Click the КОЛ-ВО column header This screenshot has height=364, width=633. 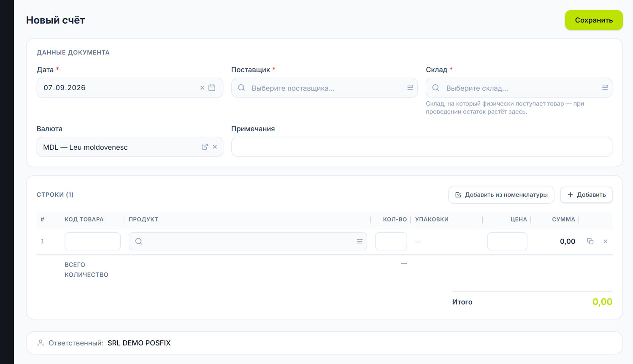395,219
